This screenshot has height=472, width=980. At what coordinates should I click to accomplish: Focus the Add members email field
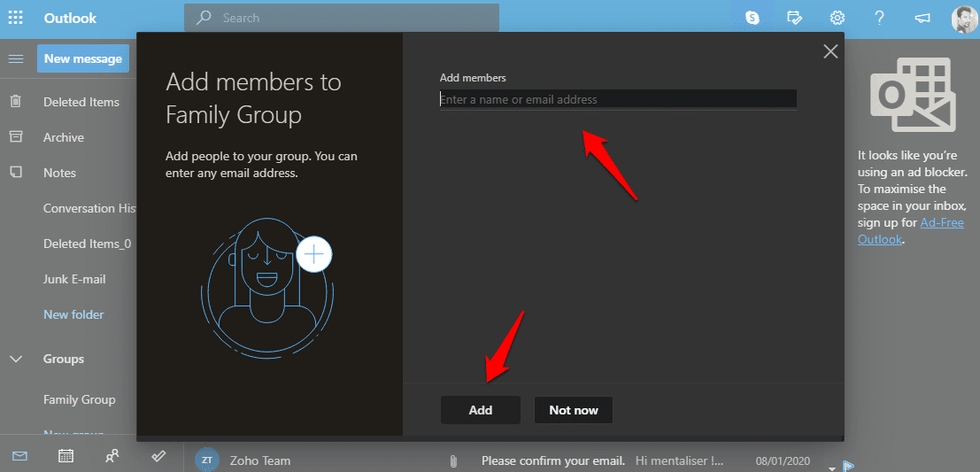[x=618, y=99]
